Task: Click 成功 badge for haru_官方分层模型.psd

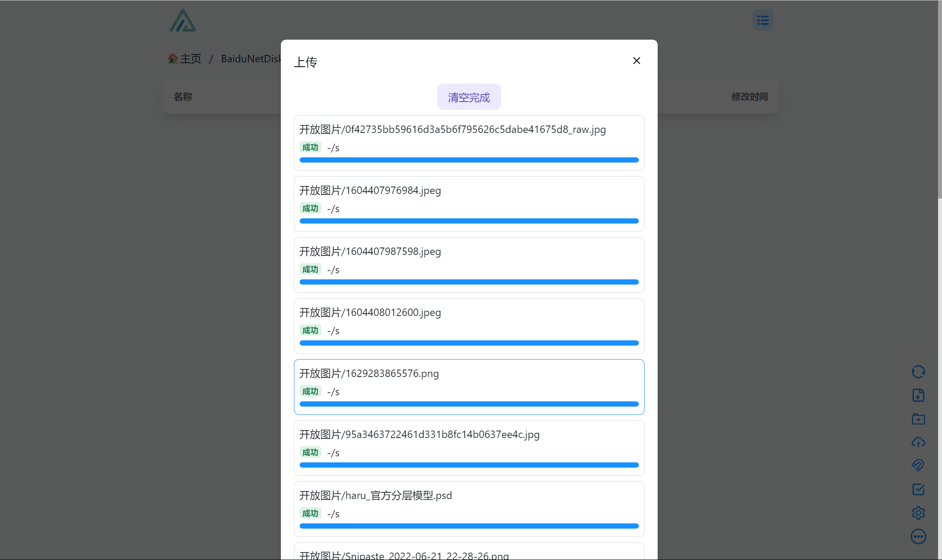Action: tap(310, 513)
